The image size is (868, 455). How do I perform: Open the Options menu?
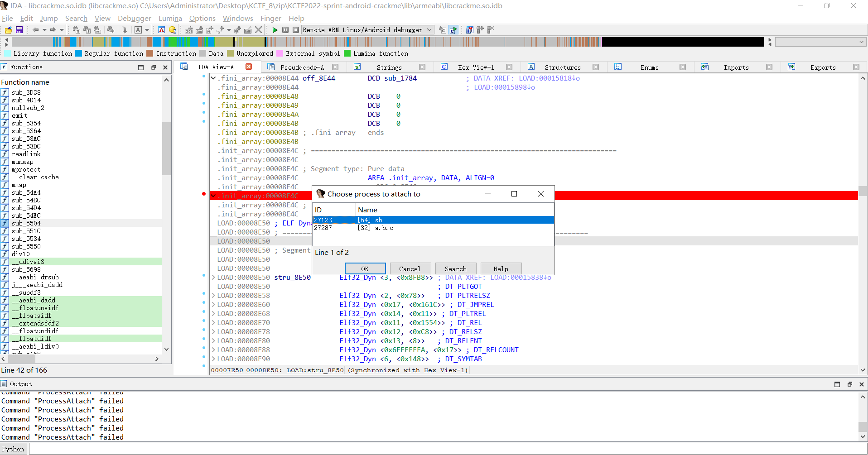[x=203, y=19]
